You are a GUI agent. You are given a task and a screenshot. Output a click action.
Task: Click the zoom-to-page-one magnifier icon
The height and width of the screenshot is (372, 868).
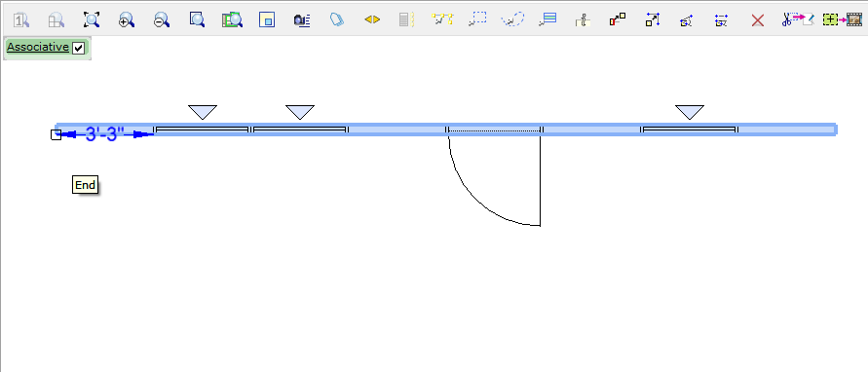click(21, 20)
